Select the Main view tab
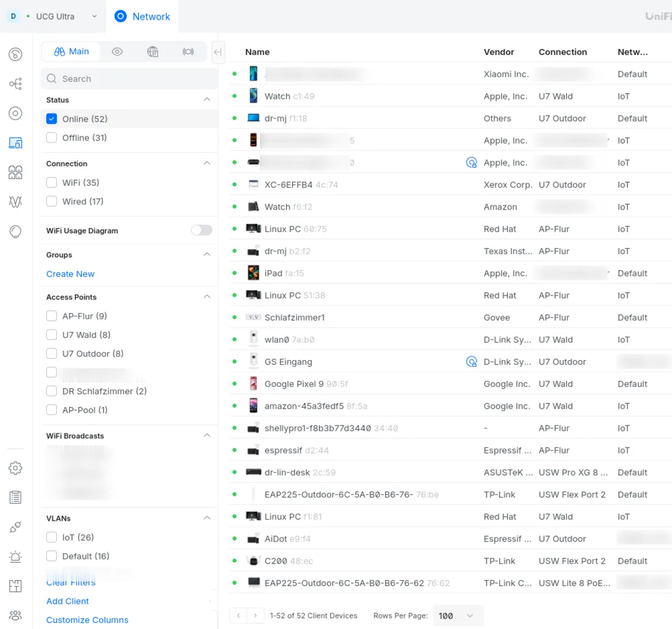This screenshot has width=672, height=629. pyautogui.click(x=71, y=51)
